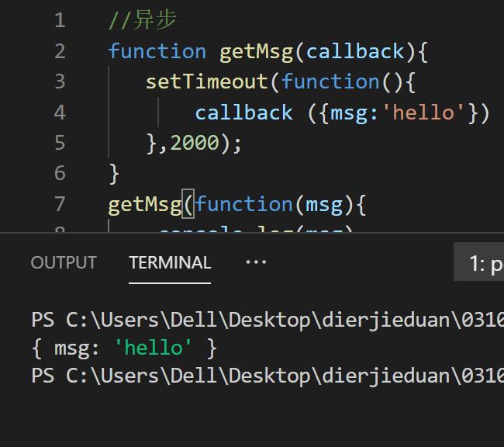Click line number 6 in the gutter
Screen dimensions: 504x447
point(60,173)
